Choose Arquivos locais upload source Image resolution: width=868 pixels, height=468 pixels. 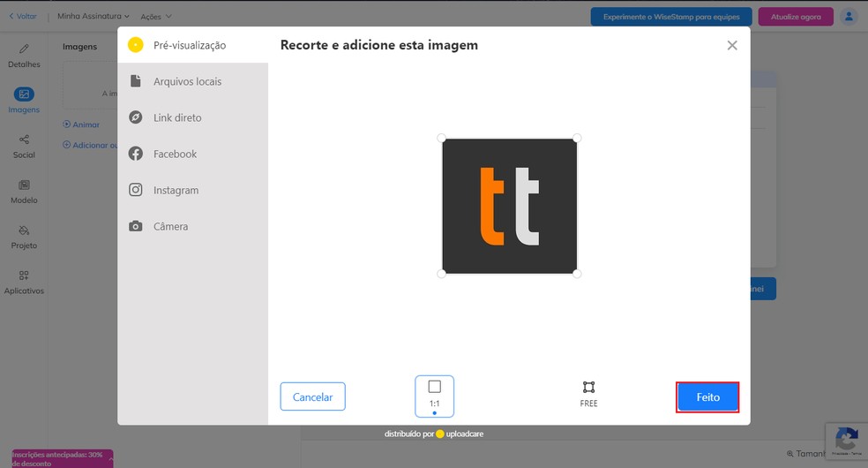click(192, 81)
